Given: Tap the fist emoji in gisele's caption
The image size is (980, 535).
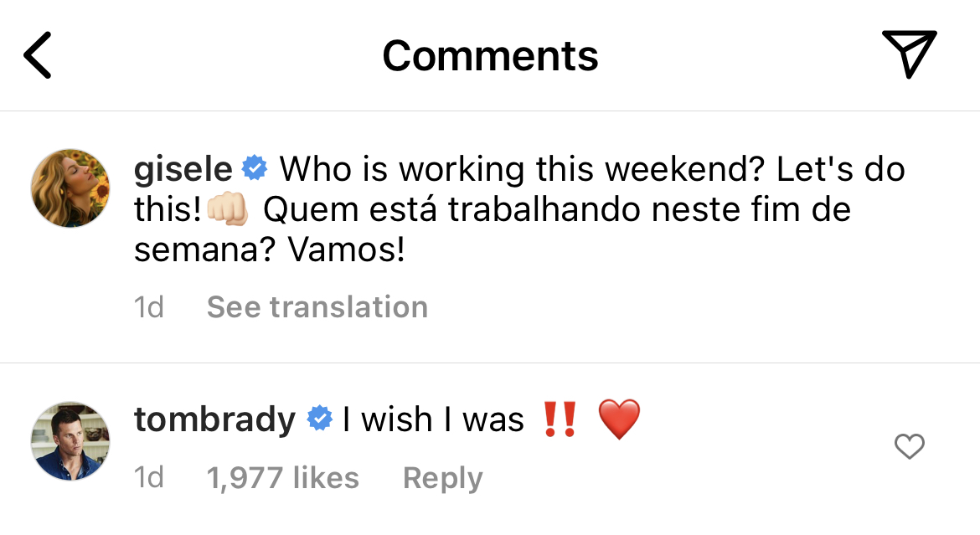Looking at the screenshot, I should point(227,209).
